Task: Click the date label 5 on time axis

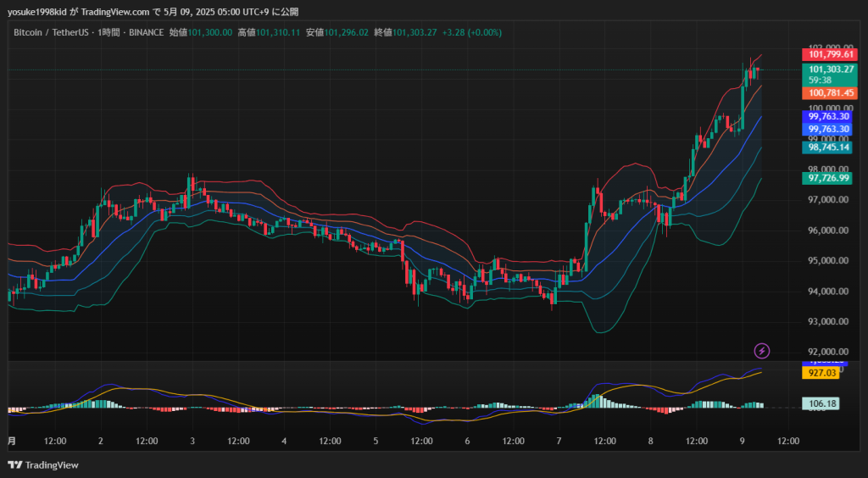Action: coord(376,441)
